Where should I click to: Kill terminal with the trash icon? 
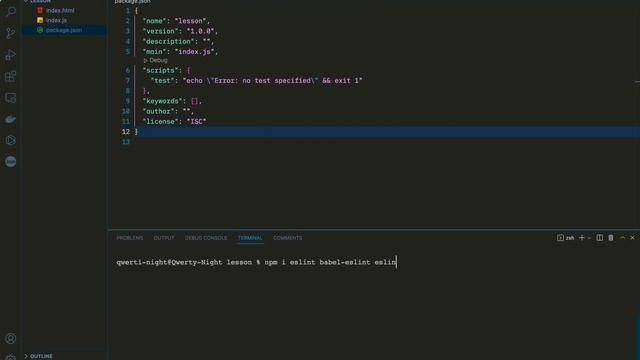coord(611,238)
